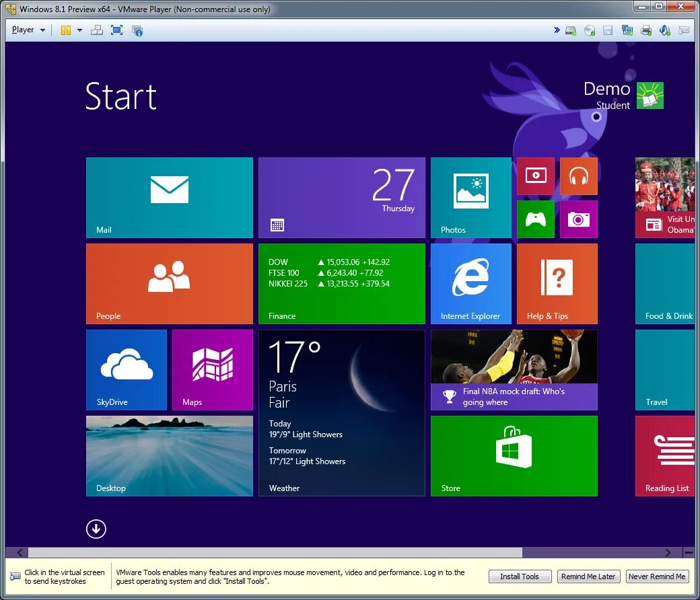
Task: Open the Reading List tile
Action: (665, 456)
